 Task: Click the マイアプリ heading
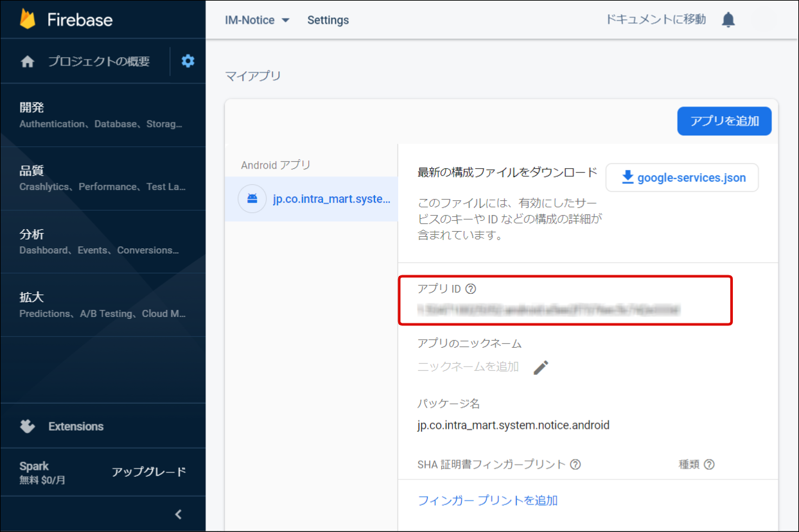tap(253, 76)
